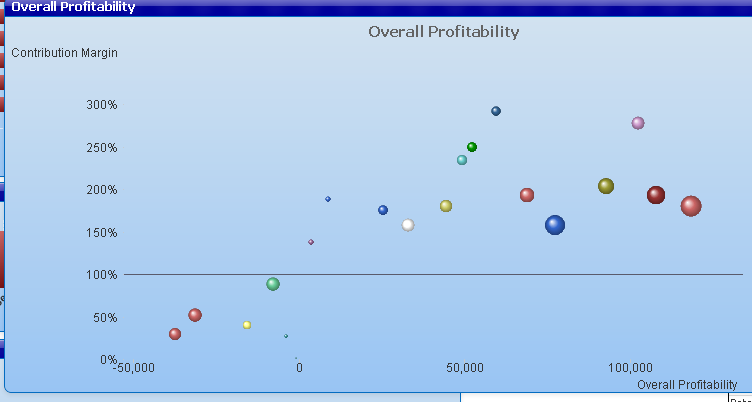
Task: Click the Overall Profitability window caption bar
Action: click(x=378, y=7)
